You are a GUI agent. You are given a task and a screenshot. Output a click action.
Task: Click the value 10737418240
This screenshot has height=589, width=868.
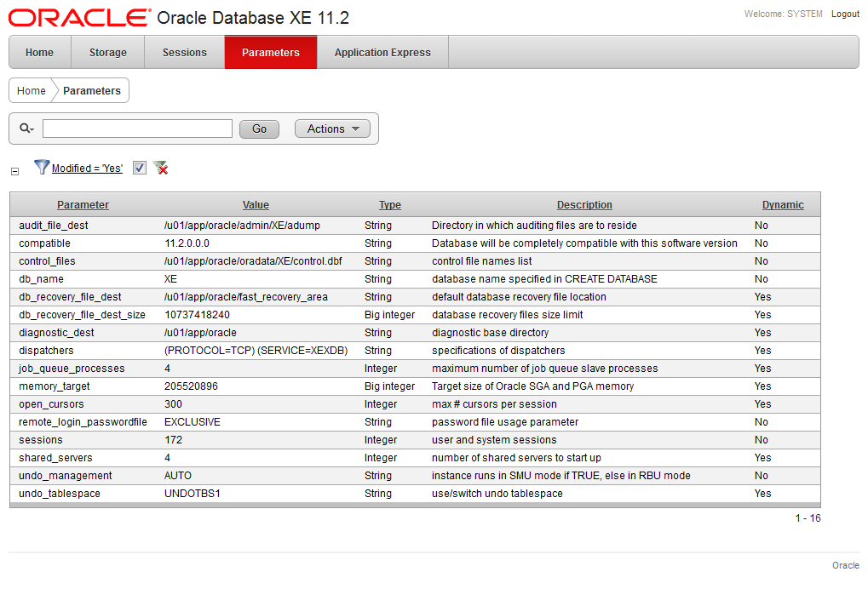(x=197, y=315)
